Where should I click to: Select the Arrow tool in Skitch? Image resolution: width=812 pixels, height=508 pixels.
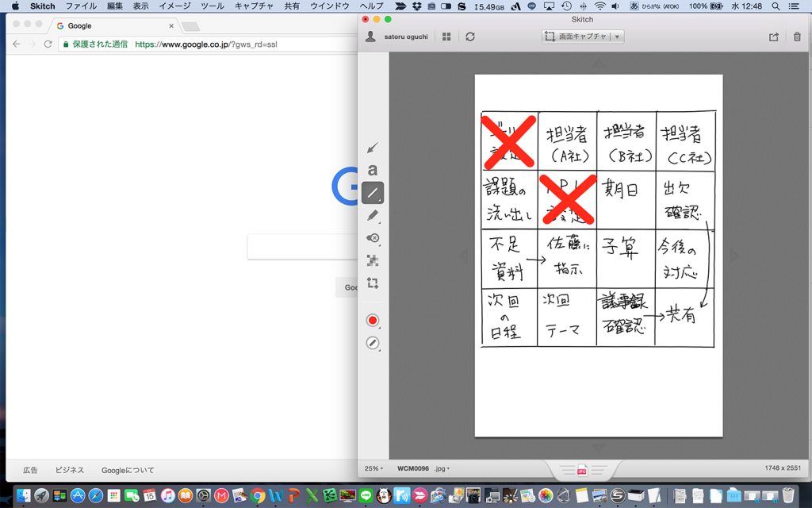(x=373, y=148)
